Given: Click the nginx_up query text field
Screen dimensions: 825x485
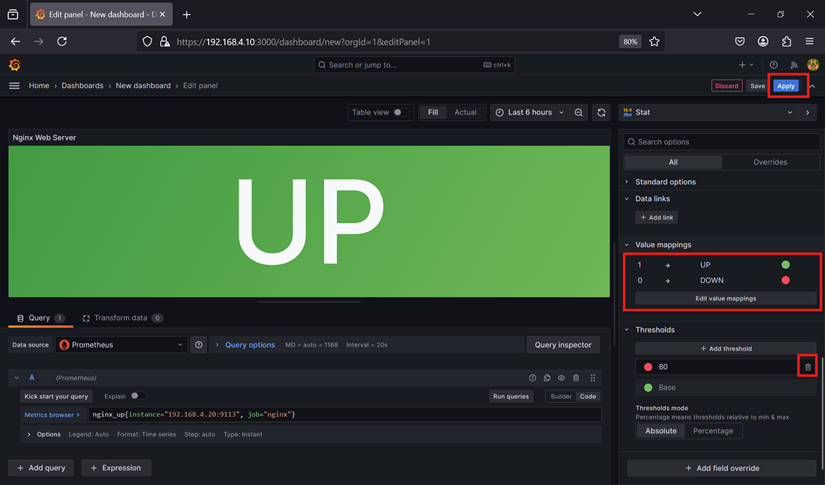Looking at the screenshot, I should pos(345,415).
